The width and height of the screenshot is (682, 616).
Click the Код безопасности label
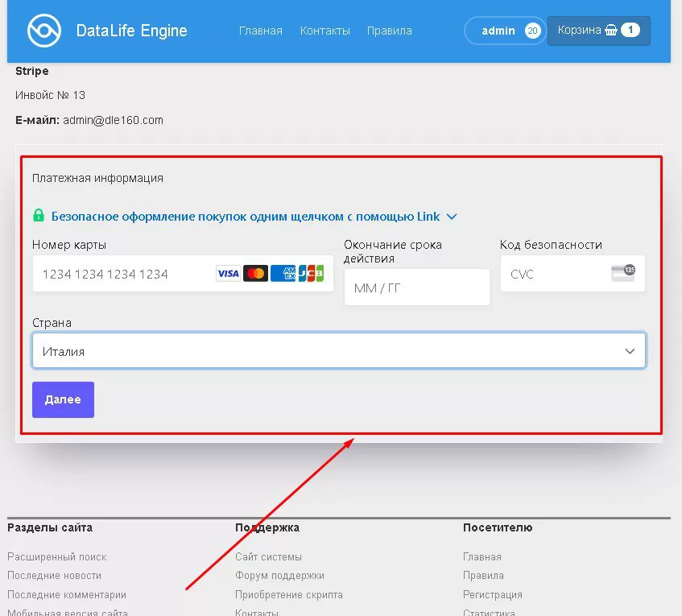pyautogui.click(x=551, y=245)
